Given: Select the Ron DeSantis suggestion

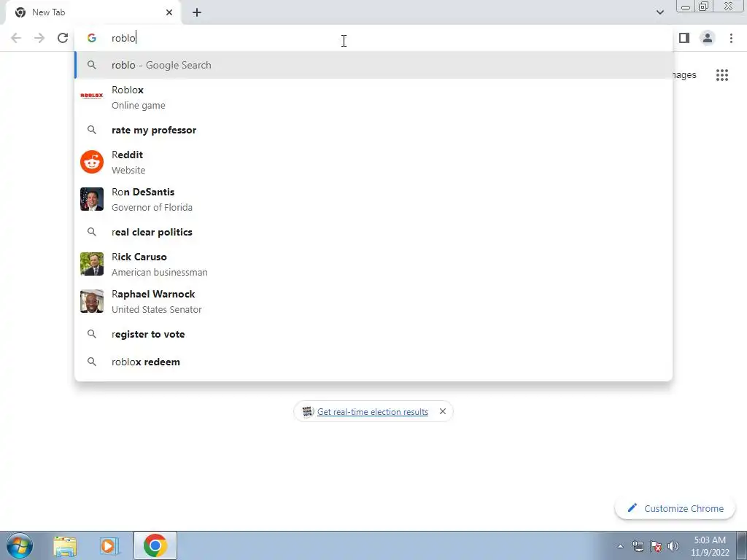Looking at the screenshot, I should coord(373,200).
